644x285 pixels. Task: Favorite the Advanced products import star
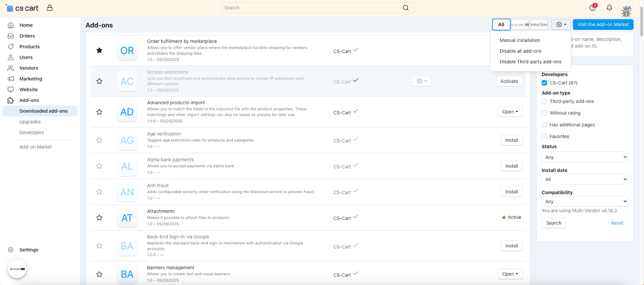pyautogui.click(x=99, y=112)
